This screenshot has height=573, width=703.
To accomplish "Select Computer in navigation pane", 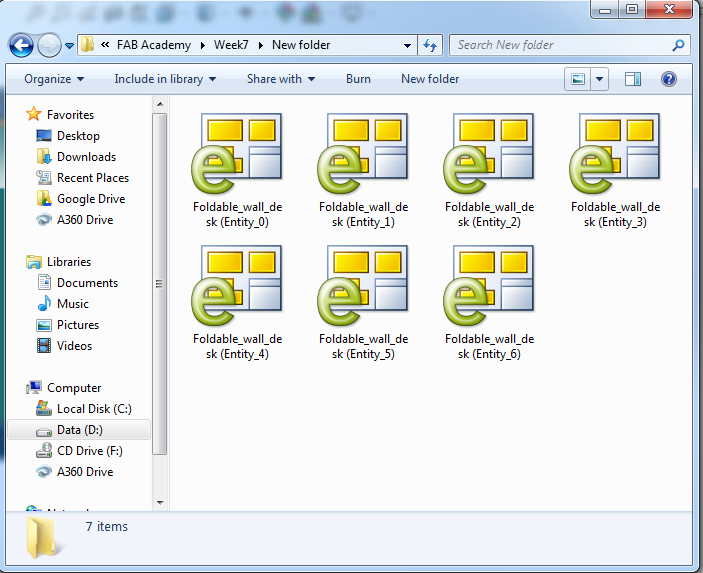I will 74,388.
